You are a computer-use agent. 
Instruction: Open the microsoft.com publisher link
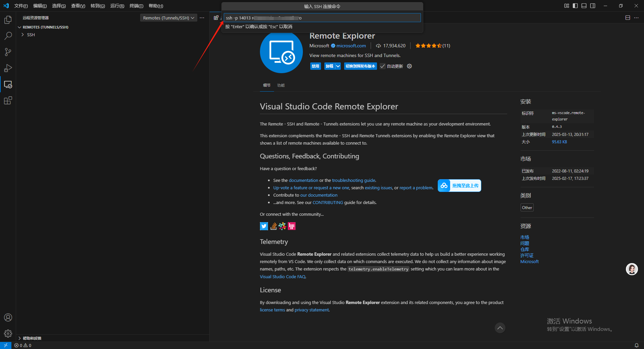pos(351,46)
